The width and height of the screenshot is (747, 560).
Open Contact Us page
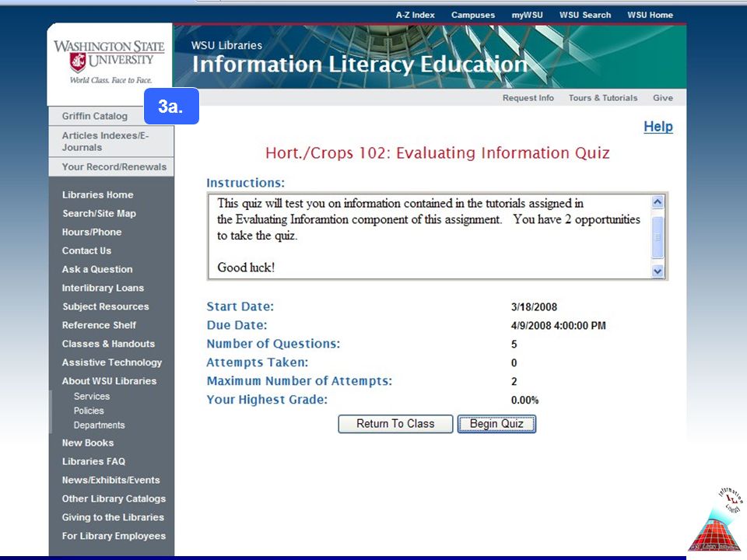coord(86,250)
